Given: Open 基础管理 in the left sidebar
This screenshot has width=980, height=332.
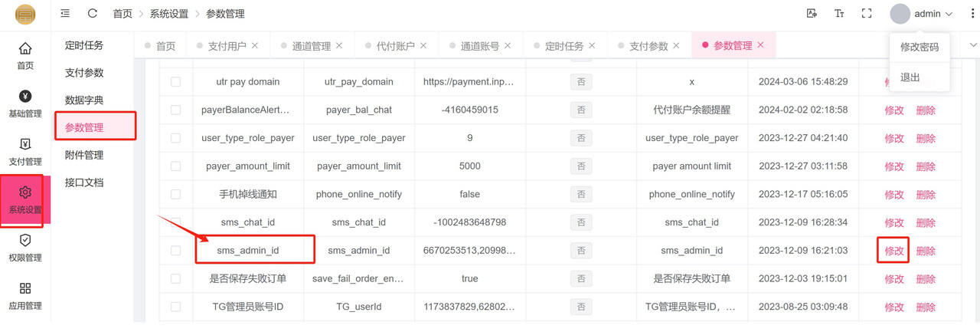Looking at the screenshot, I should click(25, 104).
